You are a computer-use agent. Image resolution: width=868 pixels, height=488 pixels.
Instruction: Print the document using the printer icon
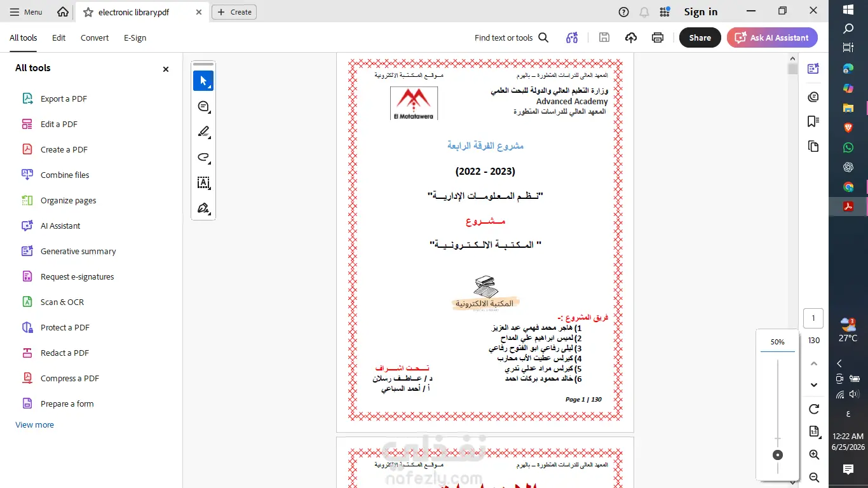pyautogui.click(x=658, y=37)
